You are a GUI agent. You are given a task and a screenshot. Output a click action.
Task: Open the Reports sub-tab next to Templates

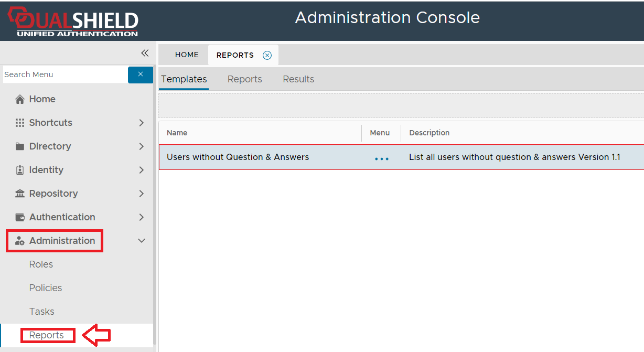click(x=244, y=79)
